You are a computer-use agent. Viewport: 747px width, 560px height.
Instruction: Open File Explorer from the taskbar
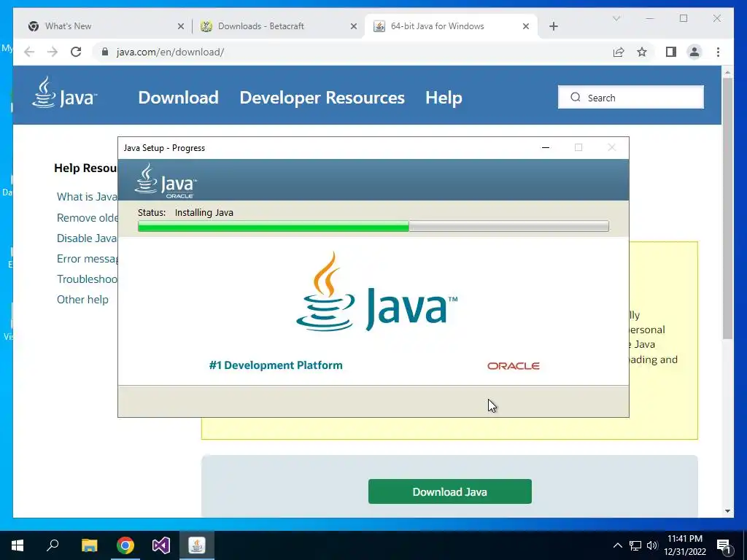tap(89, 545)
